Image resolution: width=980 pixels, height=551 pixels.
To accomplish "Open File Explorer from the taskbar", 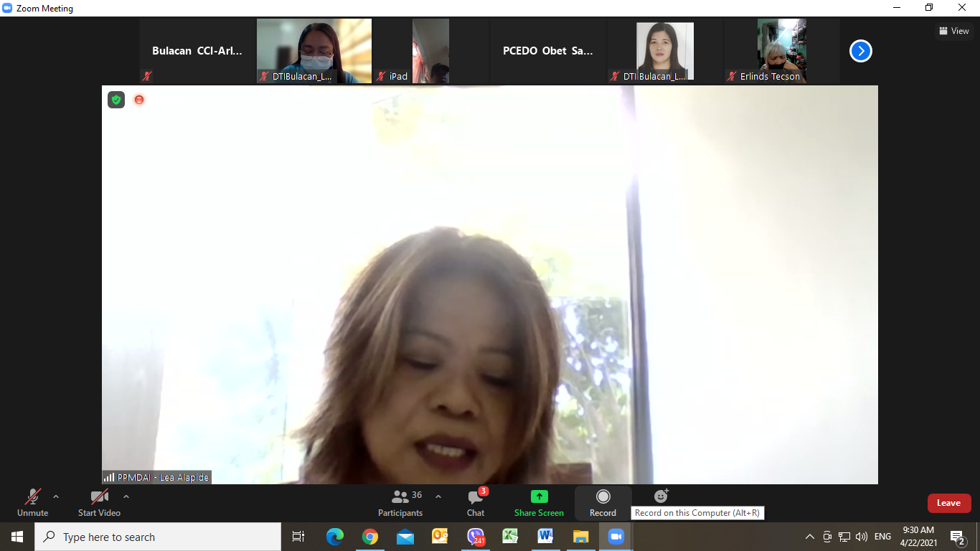I will click(581, 537).
